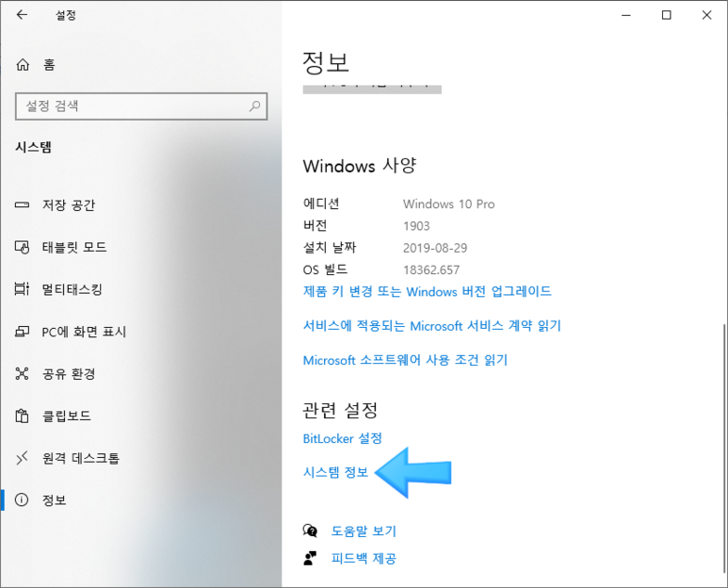Open BitLocker settings (BitLocker 설정) link
728x588 pixels.
click(x=342, y=438)
